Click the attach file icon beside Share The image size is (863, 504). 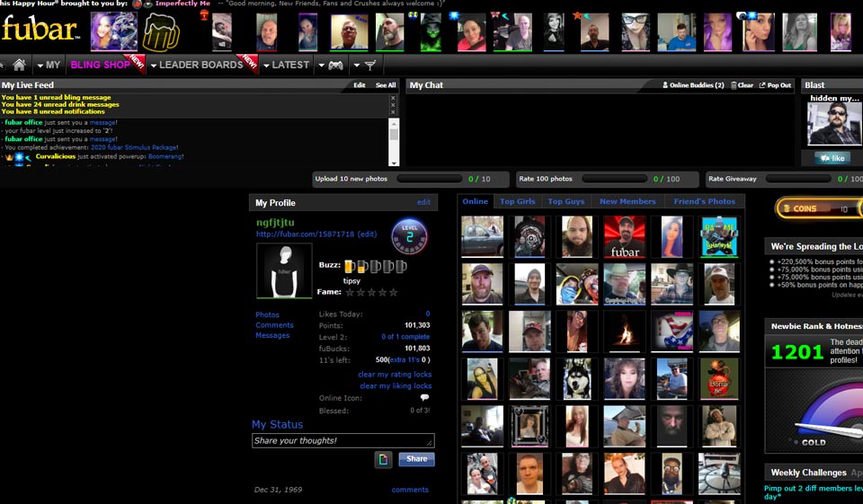pyautogui.click(x=384, y=460)
